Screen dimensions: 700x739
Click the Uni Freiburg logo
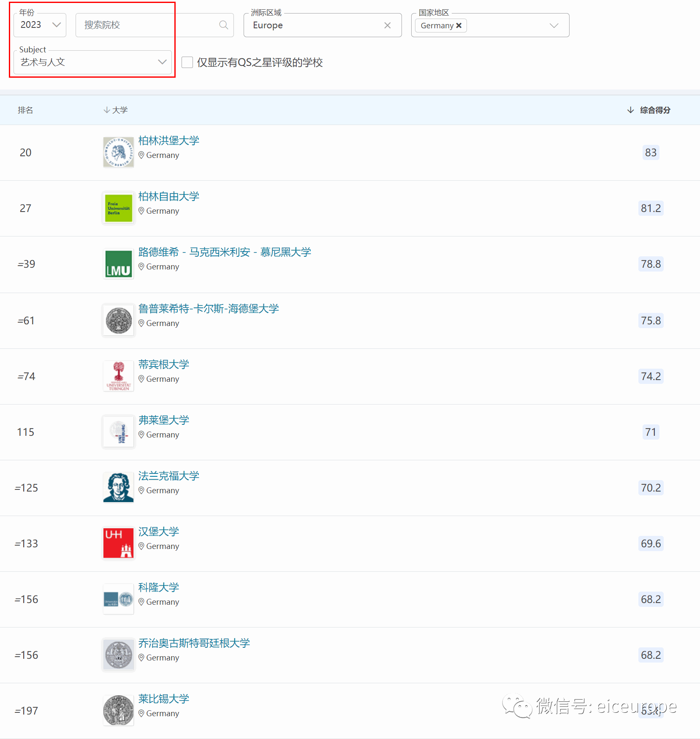pos(119,432)
